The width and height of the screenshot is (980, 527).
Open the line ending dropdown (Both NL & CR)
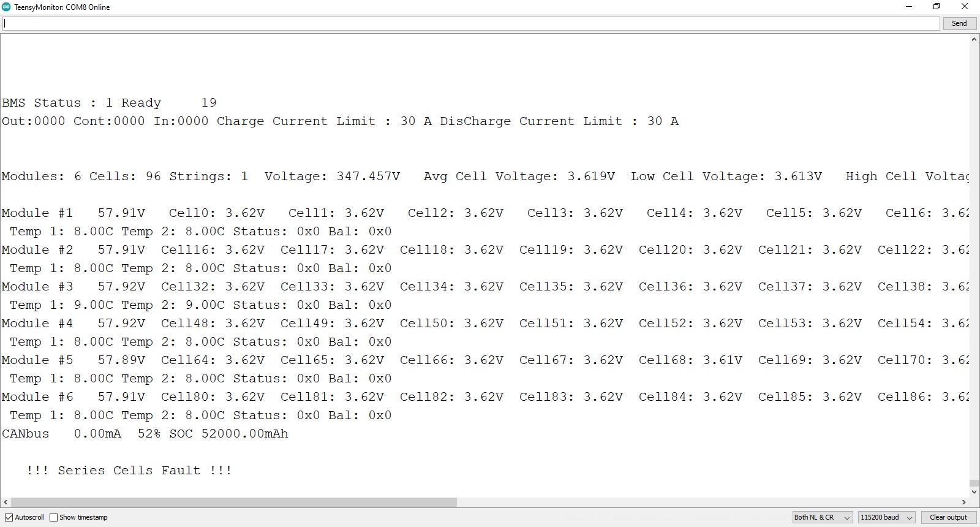(x=822, y=517)
